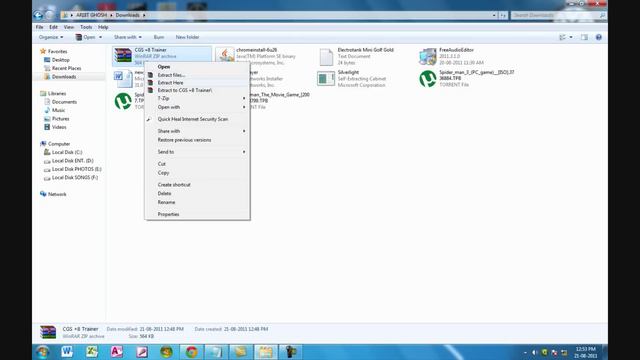The width and height of the screenshot is (640, 360).
Task: Expand the Send to submenu
Action: (x=198, y=152)
